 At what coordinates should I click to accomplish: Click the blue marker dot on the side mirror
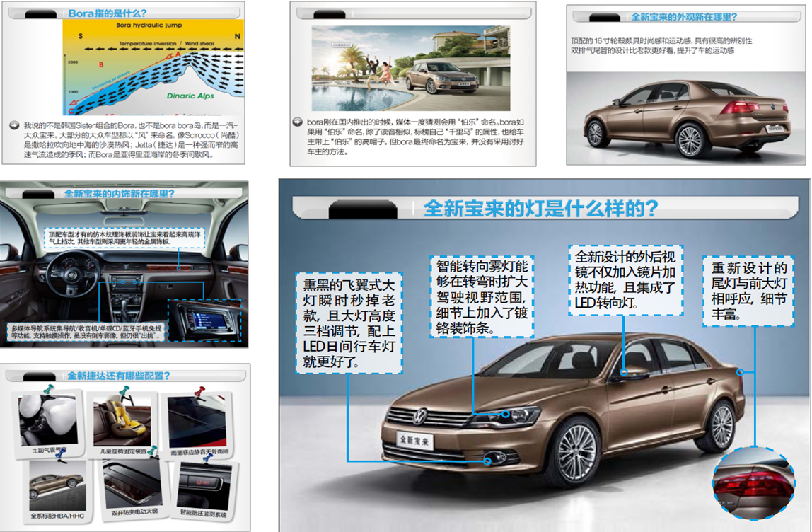pyautogui.click(x=624, y=372)
